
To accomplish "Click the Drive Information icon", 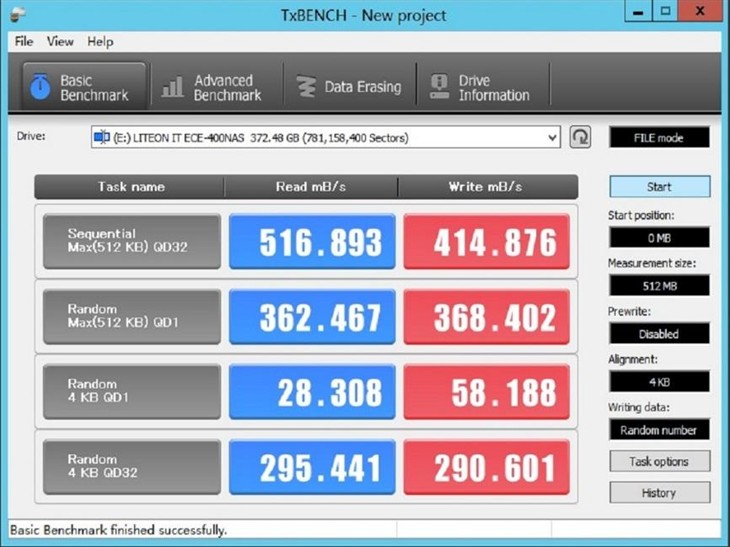I will pyautogui.click(x=439, y=87).
